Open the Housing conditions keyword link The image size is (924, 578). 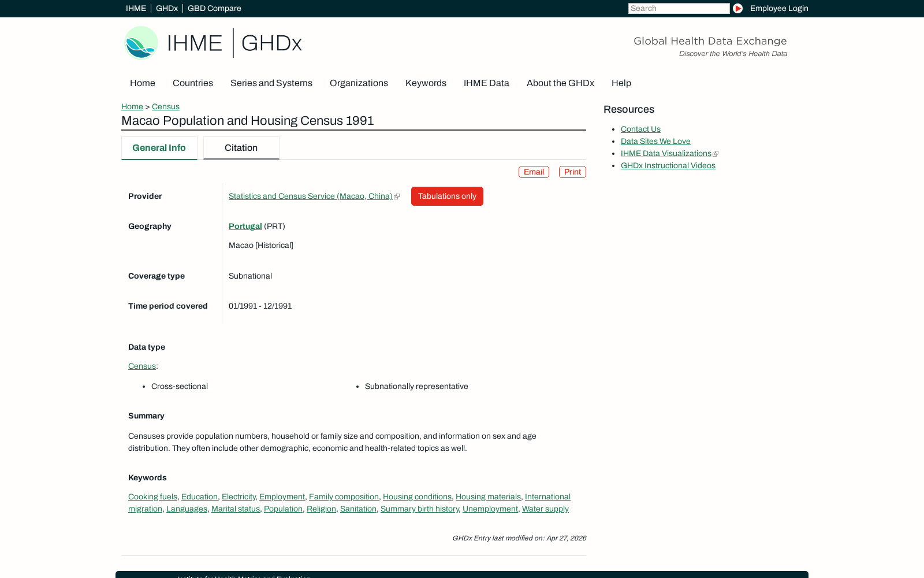point(417,497)
